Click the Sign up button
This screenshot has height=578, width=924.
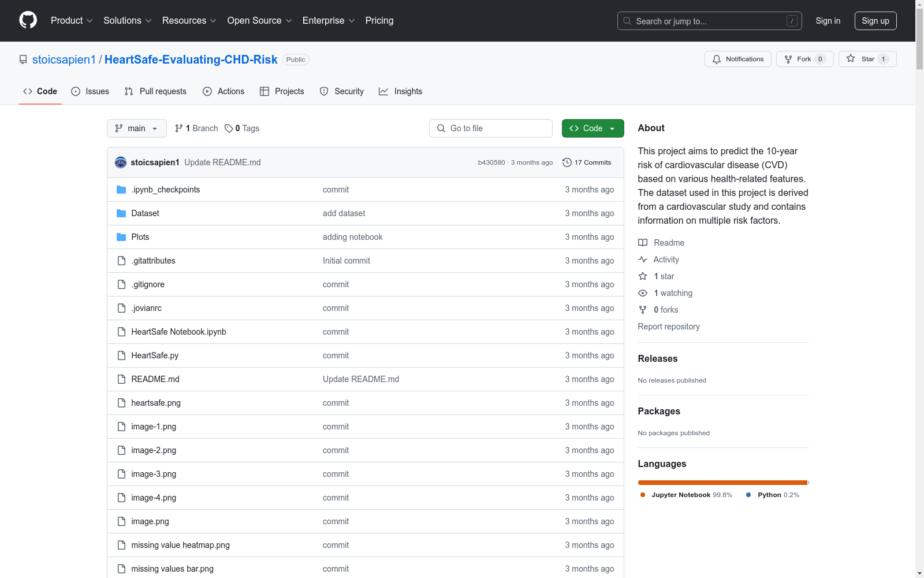875,21
